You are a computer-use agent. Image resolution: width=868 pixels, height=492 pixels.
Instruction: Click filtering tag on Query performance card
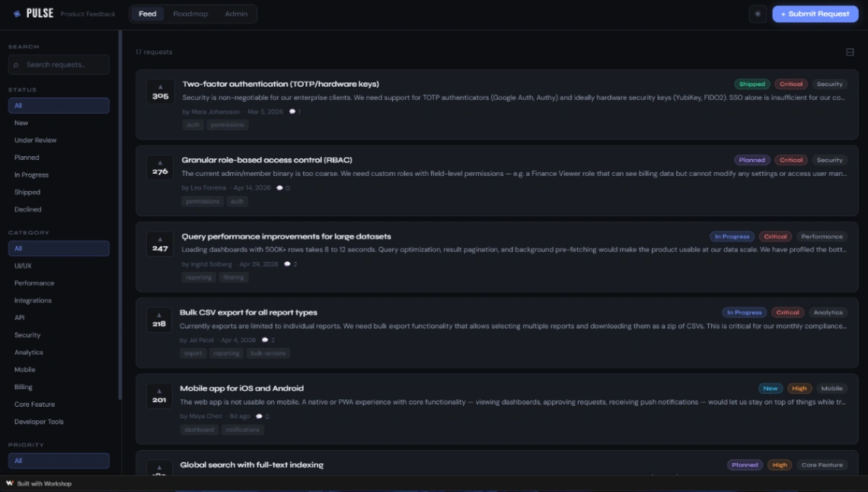[x=234, y=277]
